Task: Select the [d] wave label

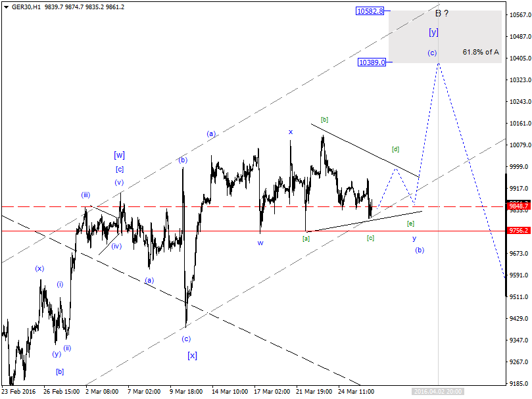Action: pyautogui.click(x=395, y=149)
